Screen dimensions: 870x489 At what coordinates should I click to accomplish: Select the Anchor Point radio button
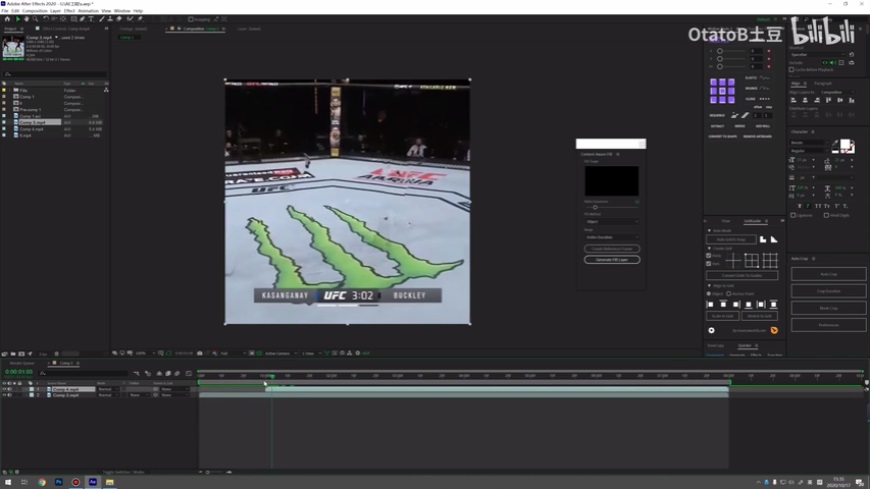pos(729,294)
